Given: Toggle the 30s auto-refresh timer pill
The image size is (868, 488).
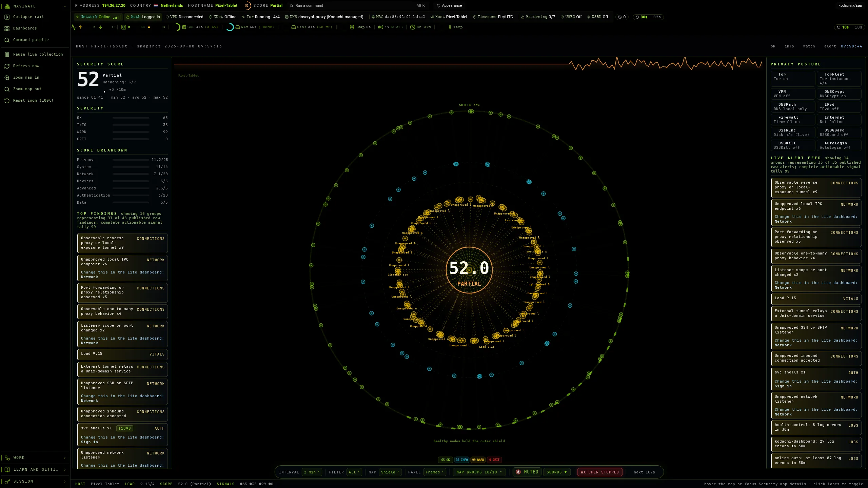Looking at the screenshot, I should [x=648, y=17].
